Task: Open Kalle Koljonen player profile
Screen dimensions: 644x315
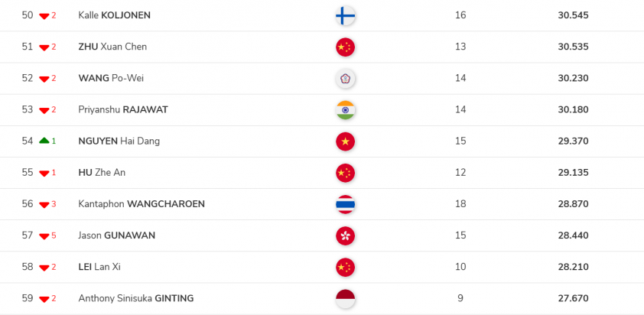Action: tap(114, 15)
